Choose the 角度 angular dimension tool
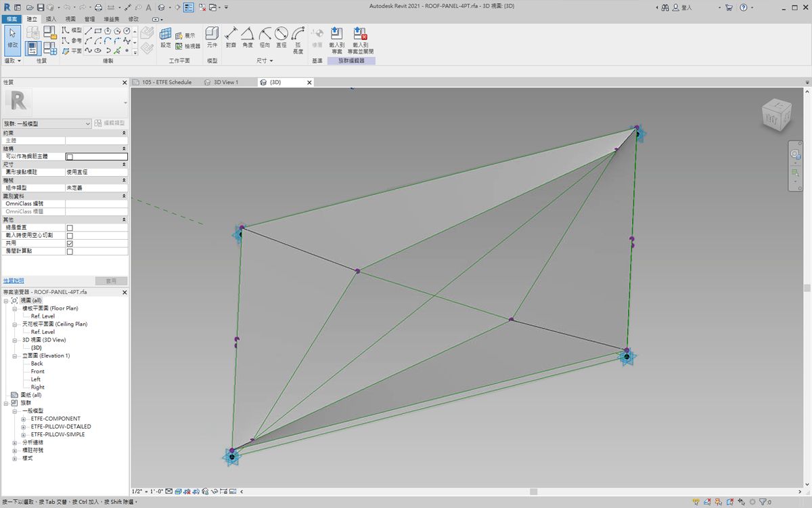The height and width of the screenshot is (508, 812). (248, 38)
